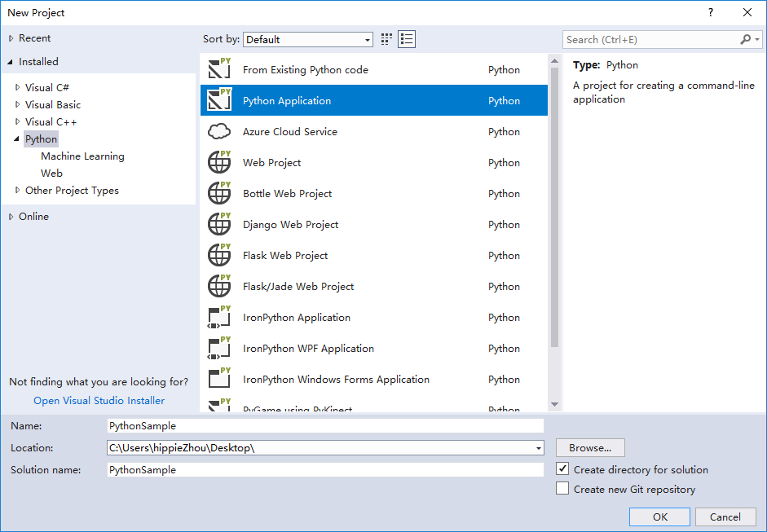
Task: Expand the Other Project Types node
Action: 18,190
